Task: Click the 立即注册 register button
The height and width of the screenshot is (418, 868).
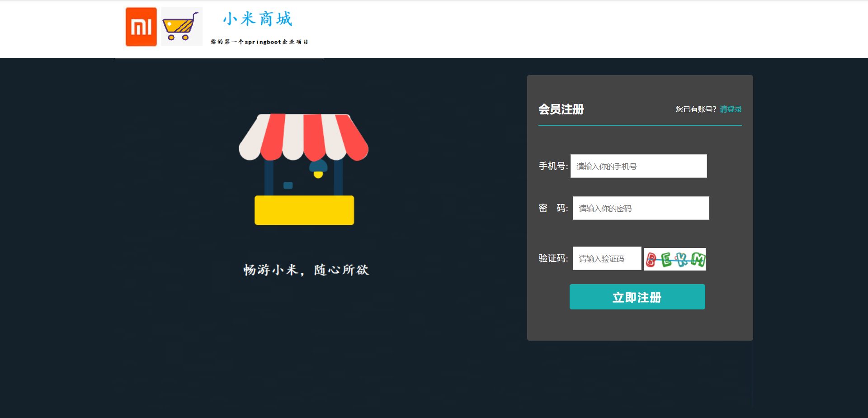Action: [x=637, y=297]
